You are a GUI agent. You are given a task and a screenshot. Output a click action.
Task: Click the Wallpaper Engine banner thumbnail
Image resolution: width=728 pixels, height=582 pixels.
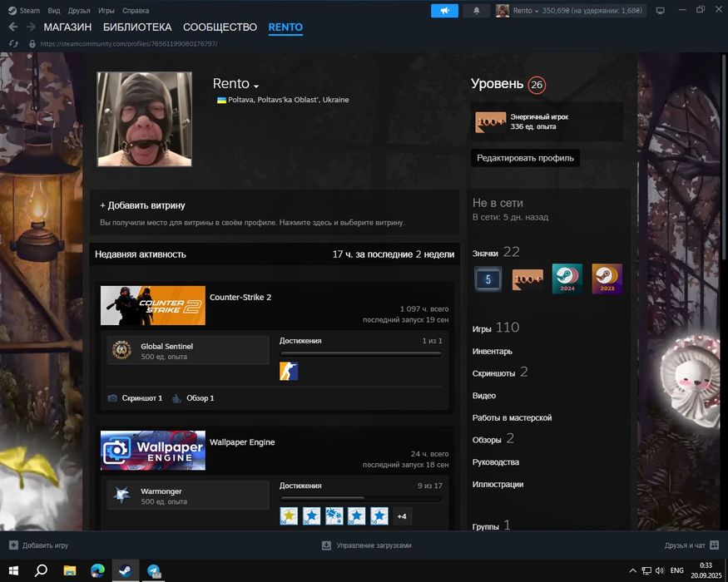pos(153,450)
